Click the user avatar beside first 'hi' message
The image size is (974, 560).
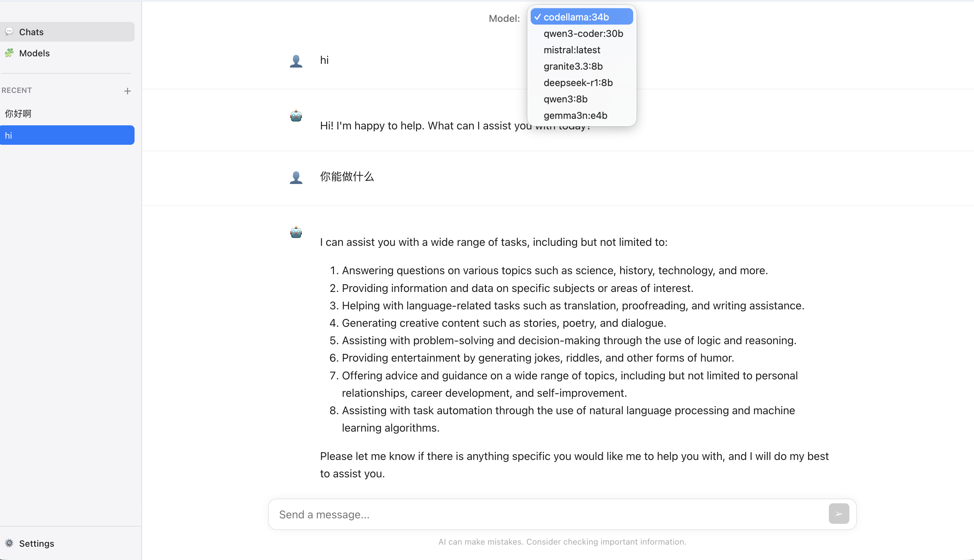point(296,61)
